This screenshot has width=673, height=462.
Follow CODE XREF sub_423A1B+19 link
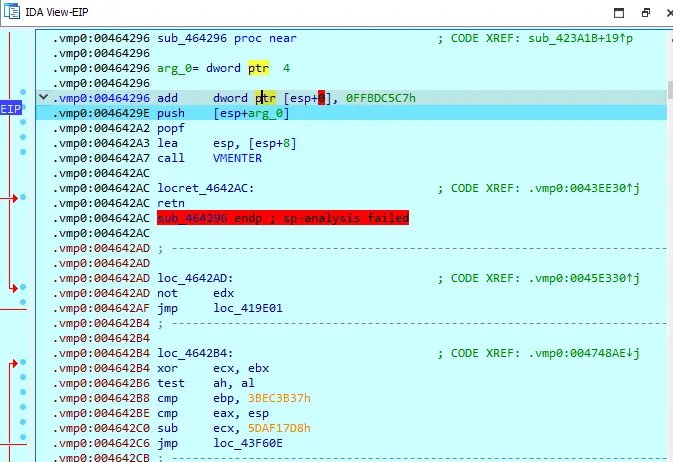(580, 38)
